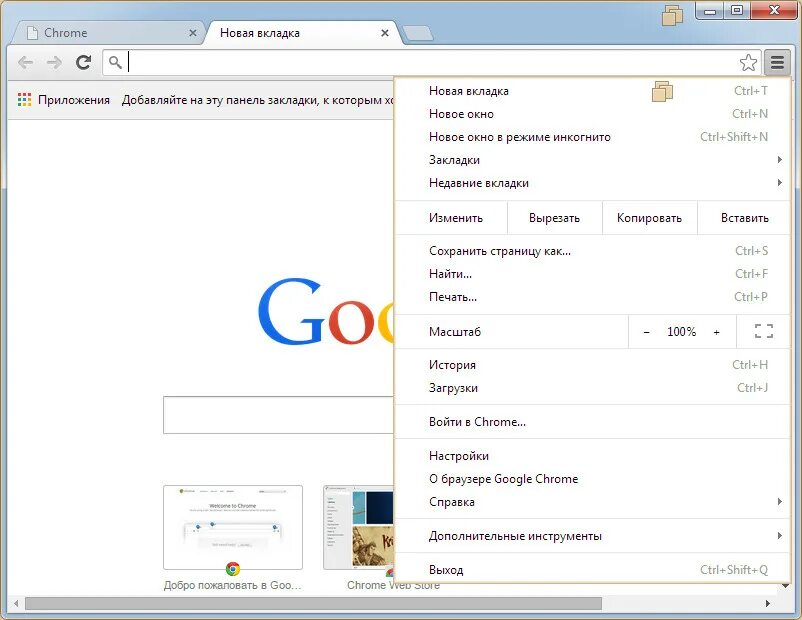
Task: Open Новое окно в режиме инкогнито
Action: 593,137
